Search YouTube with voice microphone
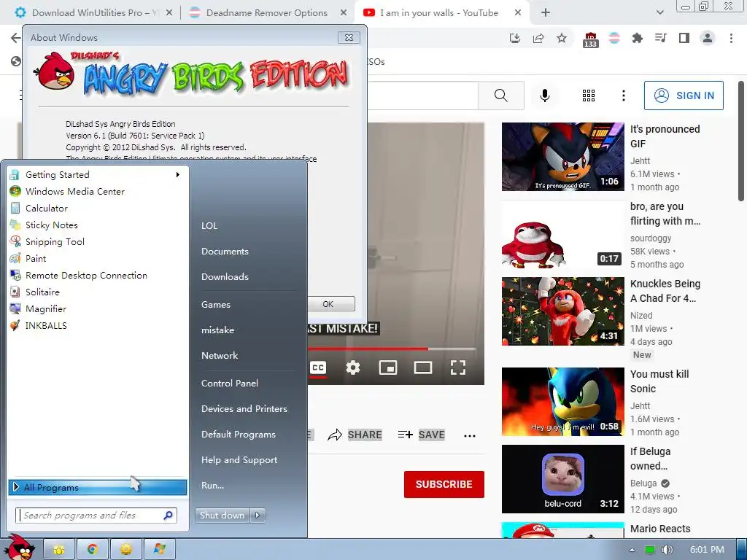This screenshot has height=560, width=747. click(545, 96)
